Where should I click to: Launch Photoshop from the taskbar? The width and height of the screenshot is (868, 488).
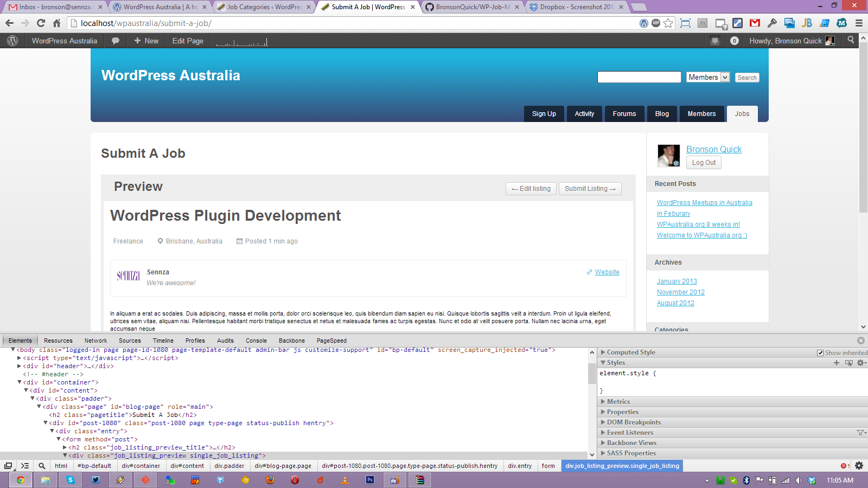click(370, 480)
